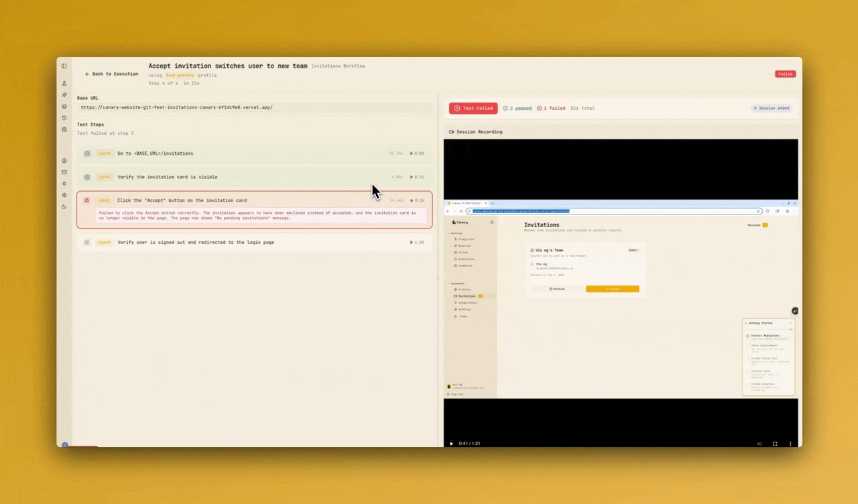Enter fullscreen on the session recording
858x504 pixels.
pyautogui.click(x=775, y=443)
